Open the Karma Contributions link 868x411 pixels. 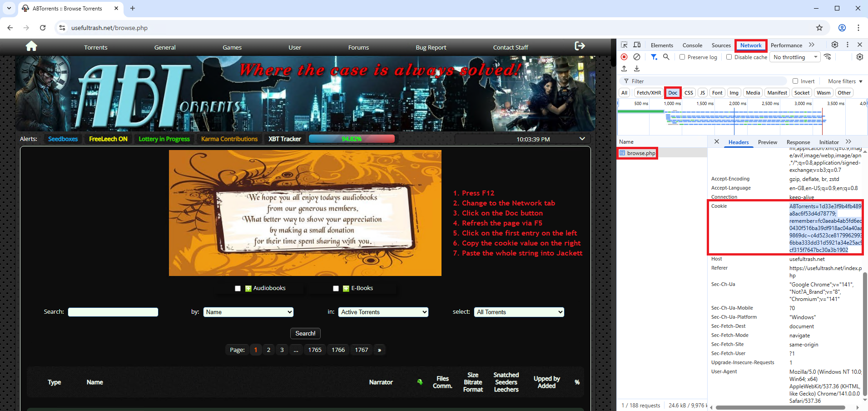[229, 139]
